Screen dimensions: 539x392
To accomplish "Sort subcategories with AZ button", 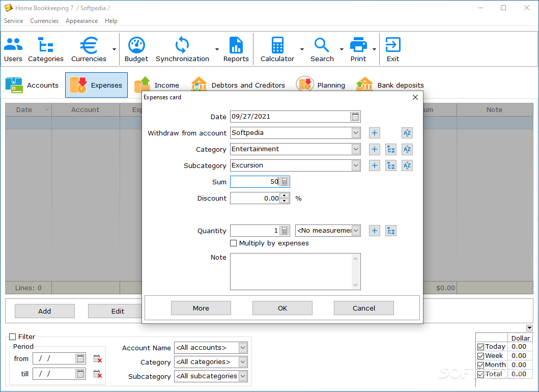I will [x=407, y=165].
